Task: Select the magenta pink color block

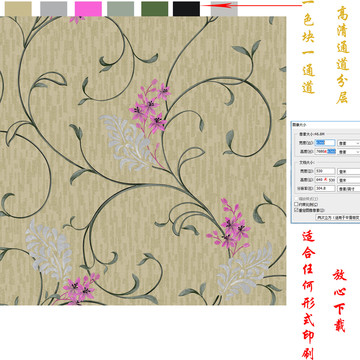Action: [x=88, y=9]
